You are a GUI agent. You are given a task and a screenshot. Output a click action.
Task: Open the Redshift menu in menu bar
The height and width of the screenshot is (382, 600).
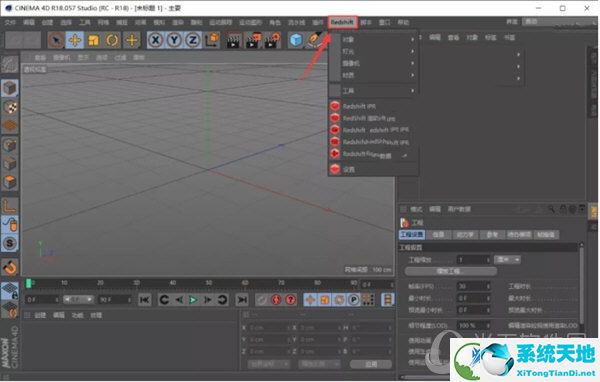pyautogui.click(x=342, y=22)
